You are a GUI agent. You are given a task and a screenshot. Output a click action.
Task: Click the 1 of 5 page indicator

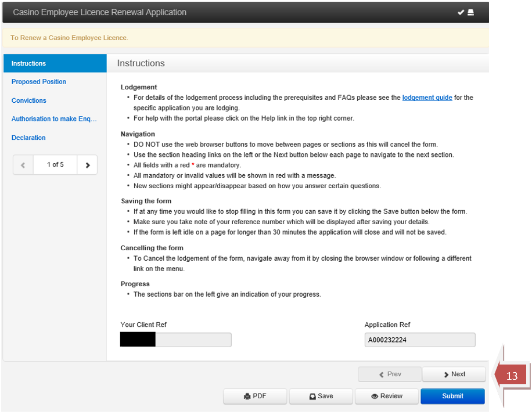point(55,165)
